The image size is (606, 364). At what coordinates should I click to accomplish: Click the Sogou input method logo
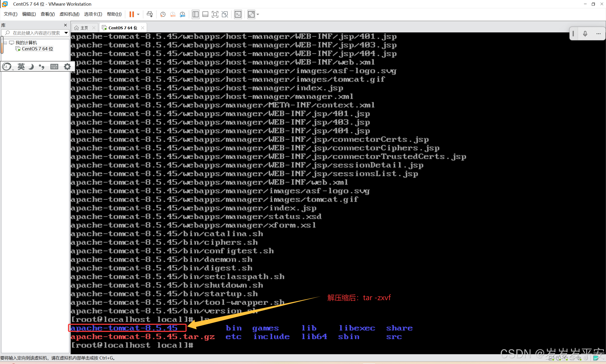click(x=7, y=66)
